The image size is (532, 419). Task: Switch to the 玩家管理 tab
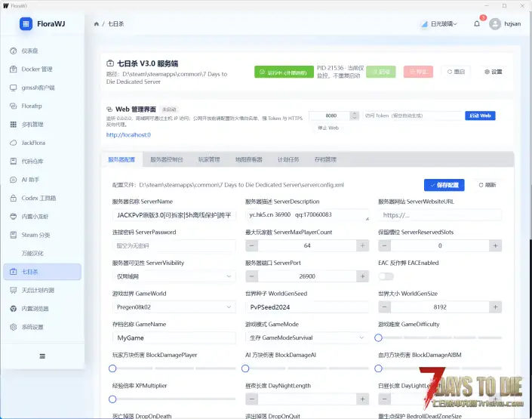(209, 159)
